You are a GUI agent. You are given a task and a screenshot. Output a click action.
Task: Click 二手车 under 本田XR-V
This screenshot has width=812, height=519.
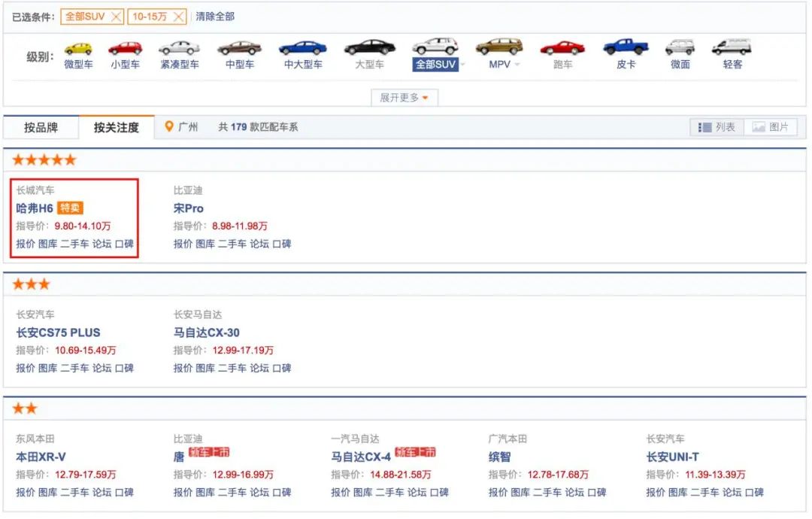click(x=74, y=492)
